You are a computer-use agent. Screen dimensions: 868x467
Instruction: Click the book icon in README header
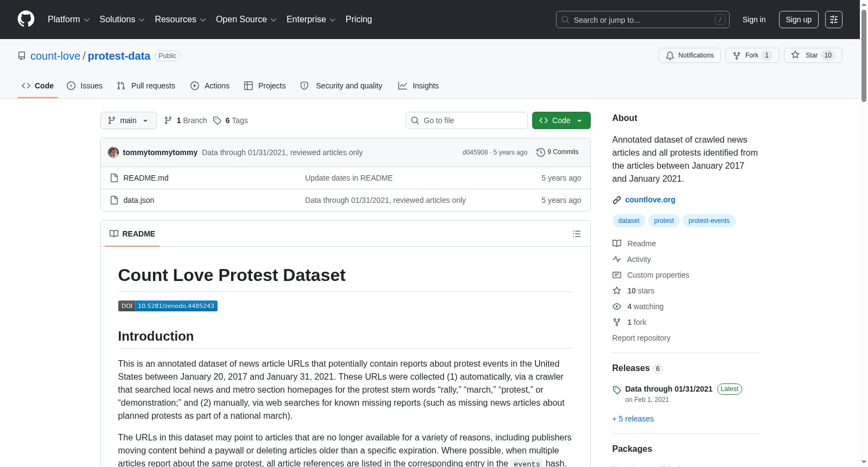point(114,234)
